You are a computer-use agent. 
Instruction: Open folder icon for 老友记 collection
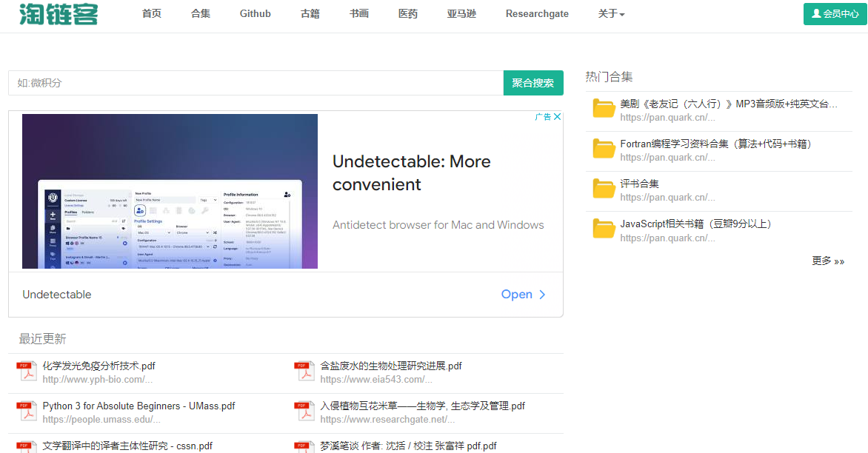pyautogui.click(x=604, y=108)
